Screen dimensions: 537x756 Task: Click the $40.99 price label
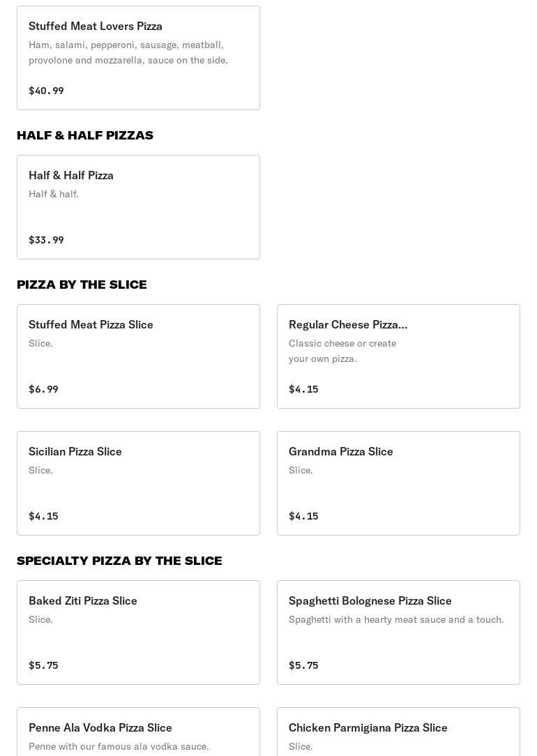[46, 91]
